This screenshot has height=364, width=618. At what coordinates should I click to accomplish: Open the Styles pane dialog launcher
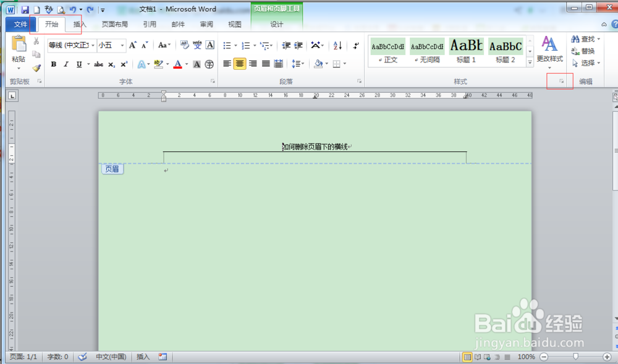coord(562,81)
